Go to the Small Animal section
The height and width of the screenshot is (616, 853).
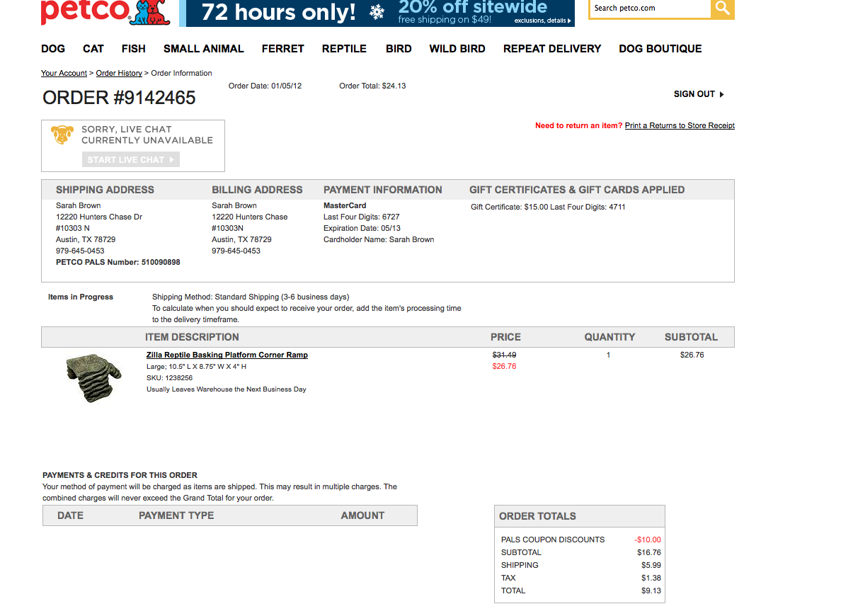click(203, 49)
